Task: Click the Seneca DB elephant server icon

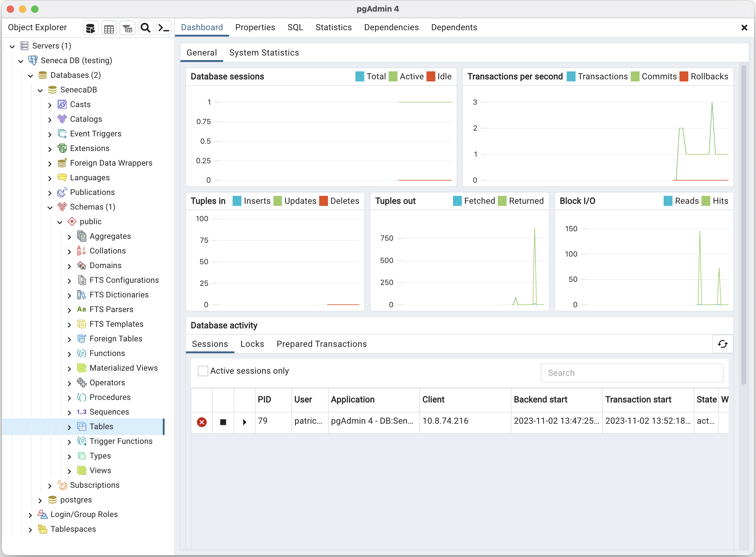Action: (x=33, y=60)
